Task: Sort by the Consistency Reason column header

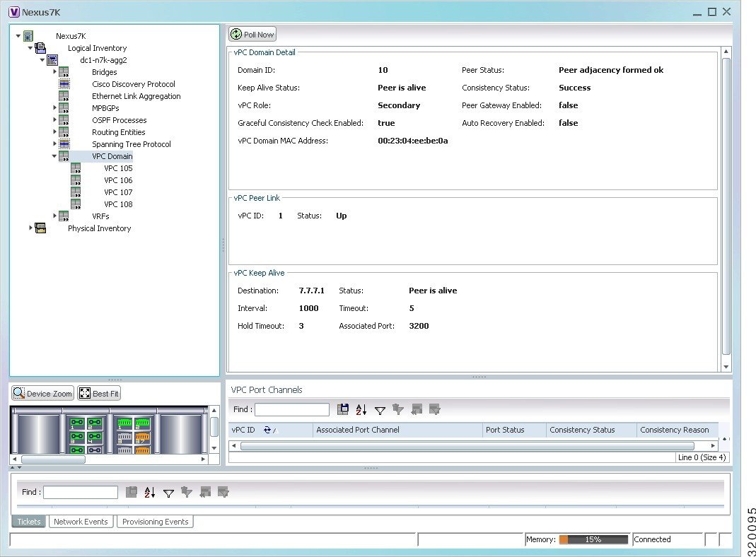Action: pyautogui.click(x=678, y=430)
